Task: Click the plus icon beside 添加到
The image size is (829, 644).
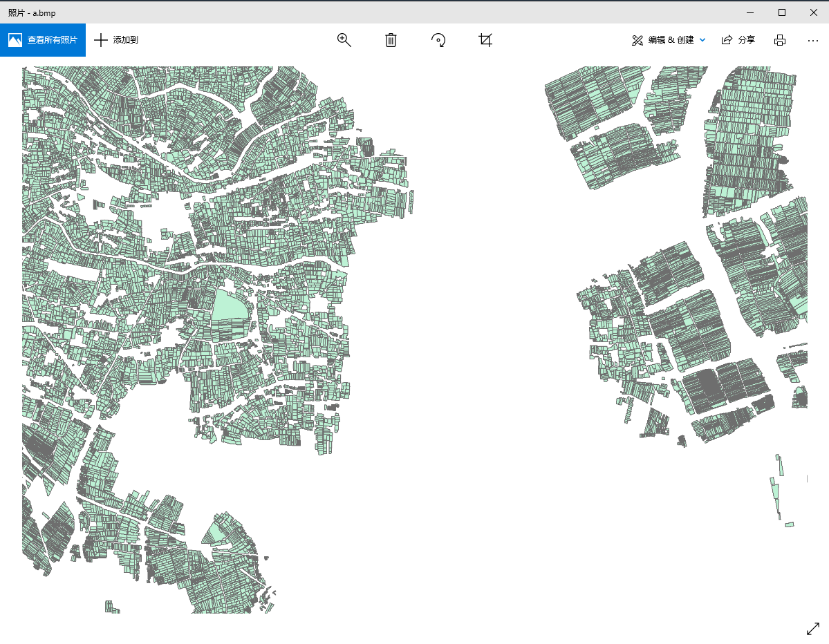Action: pyautogui.click(x=102, y=39)
